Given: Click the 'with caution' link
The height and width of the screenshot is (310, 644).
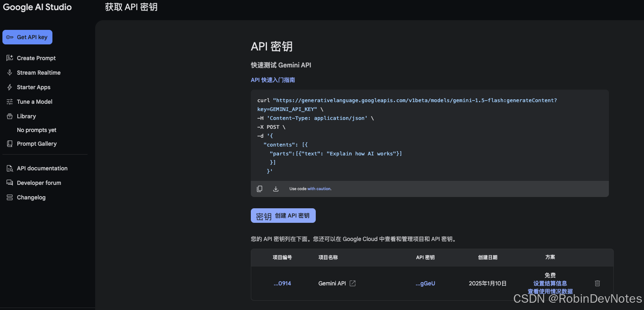Looking at the screenshot, I should [319, 189].
